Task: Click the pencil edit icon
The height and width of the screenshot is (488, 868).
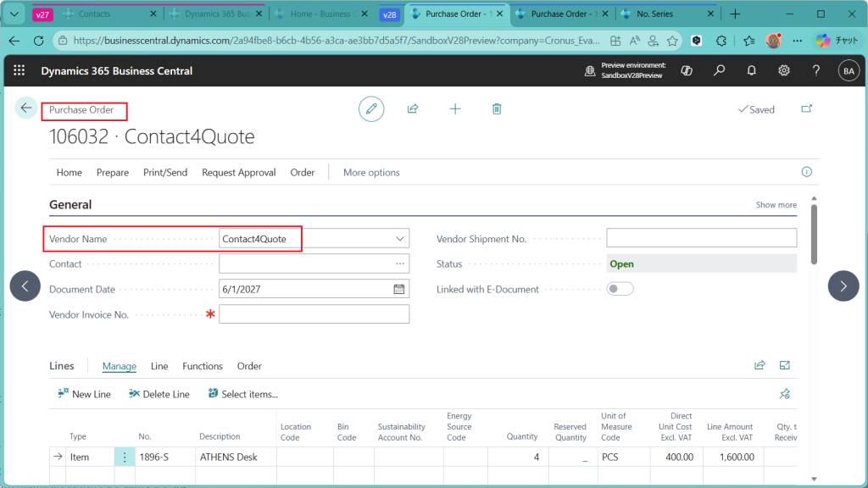Action: tap(370, 108)
